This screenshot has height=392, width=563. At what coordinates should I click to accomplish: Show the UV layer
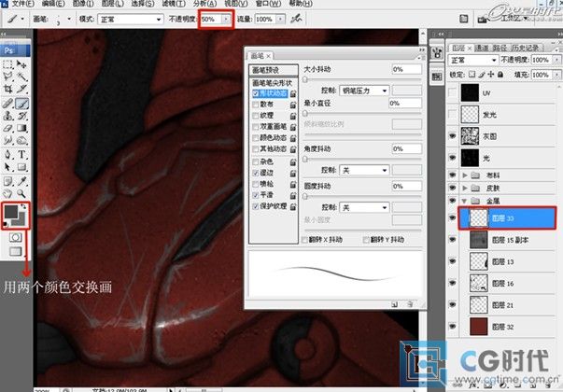[x=453, y=93]
